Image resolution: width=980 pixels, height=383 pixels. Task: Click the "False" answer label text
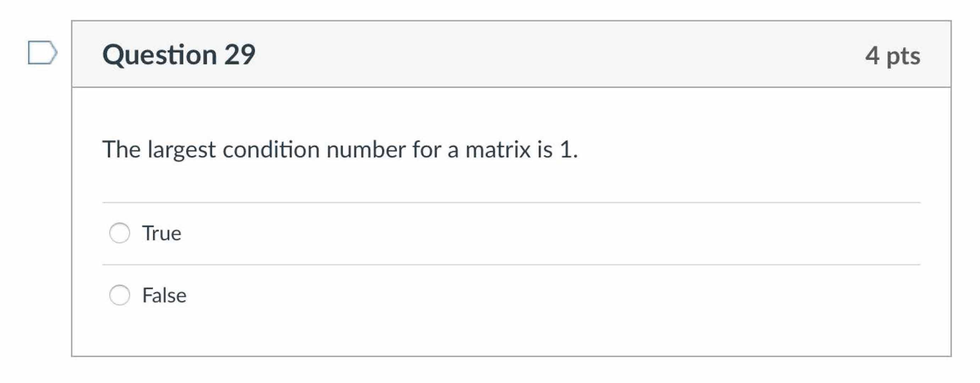[164, 295]
